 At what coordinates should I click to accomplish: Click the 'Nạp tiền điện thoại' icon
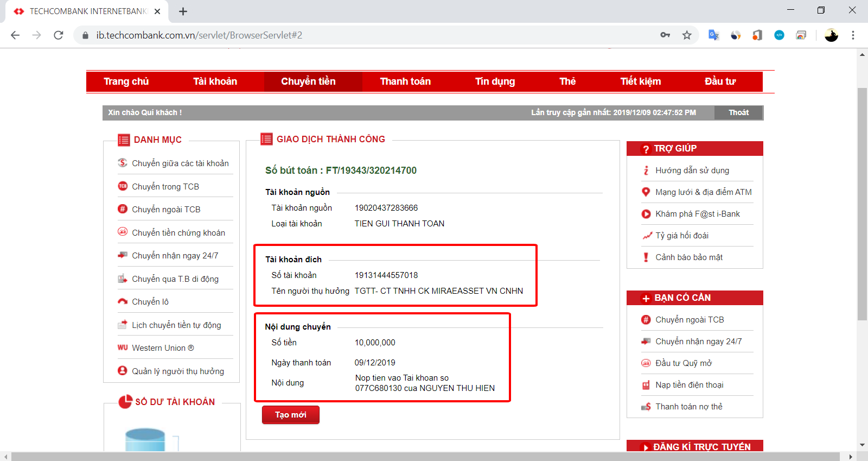pyautogui.click(x=646, y=385)
